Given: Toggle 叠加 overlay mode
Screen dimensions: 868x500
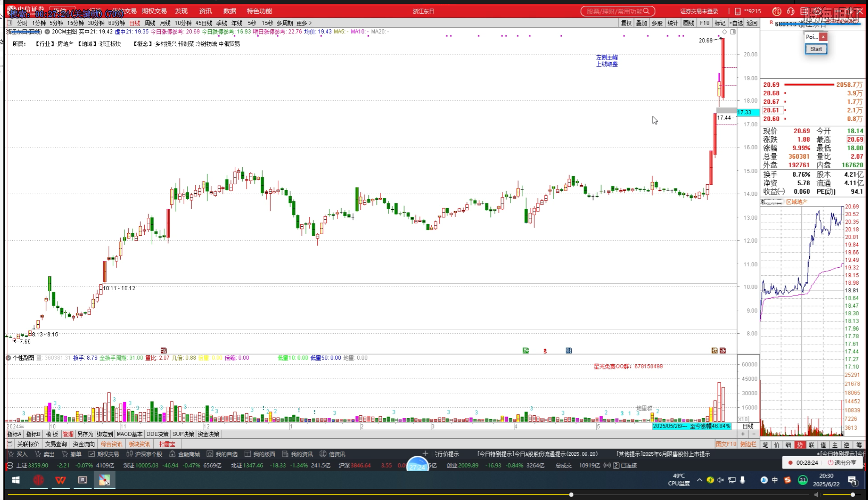Looking at the screenshot, I should coord(642,23).
